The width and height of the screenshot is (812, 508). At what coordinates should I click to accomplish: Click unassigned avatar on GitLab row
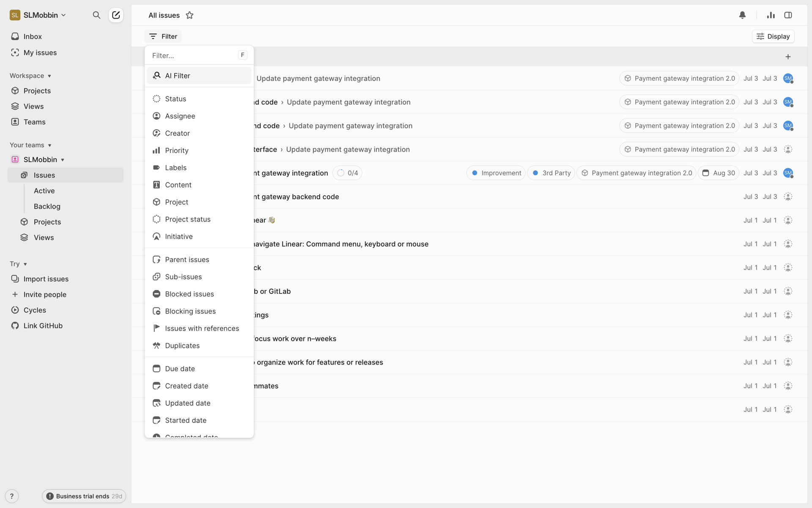pyautogui.click(x=788, y=291)
